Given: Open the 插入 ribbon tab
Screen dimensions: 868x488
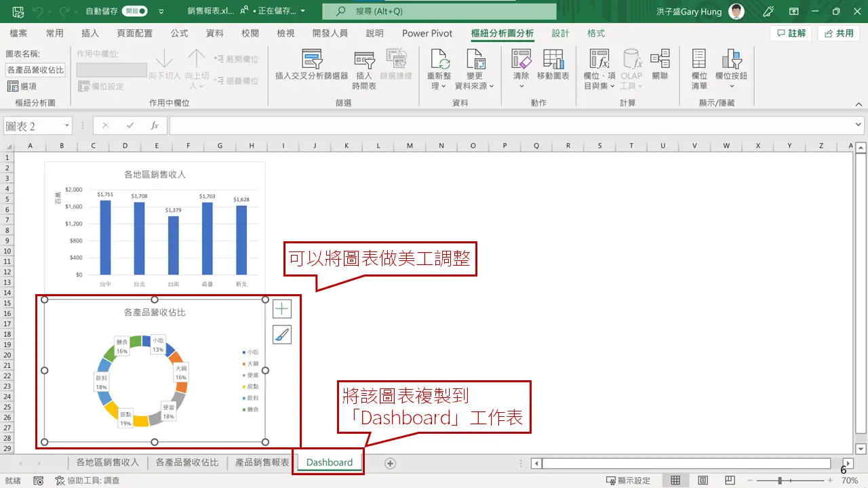Looking at the screenshot, I should pos(90,33).
